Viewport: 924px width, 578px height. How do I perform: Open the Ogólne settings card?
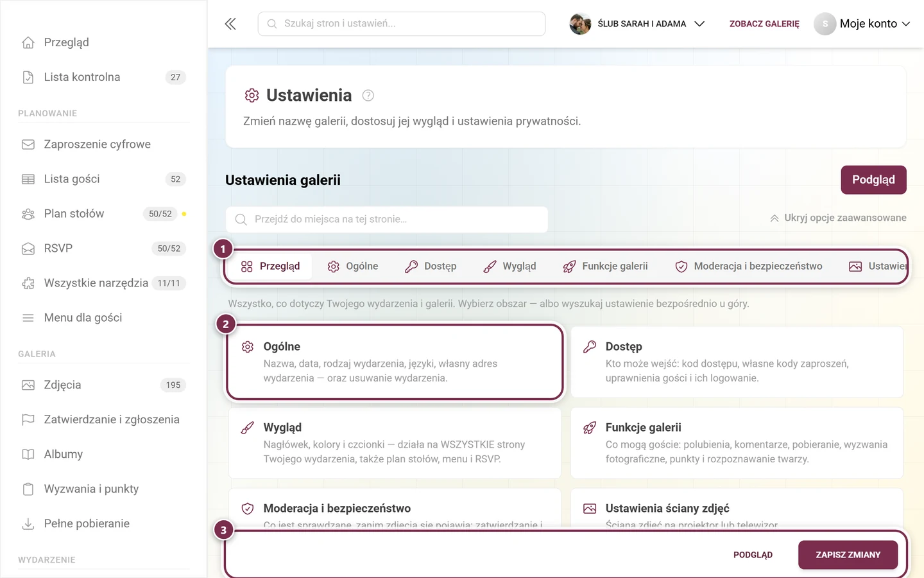pyautogui.click(x=395, y=362)
